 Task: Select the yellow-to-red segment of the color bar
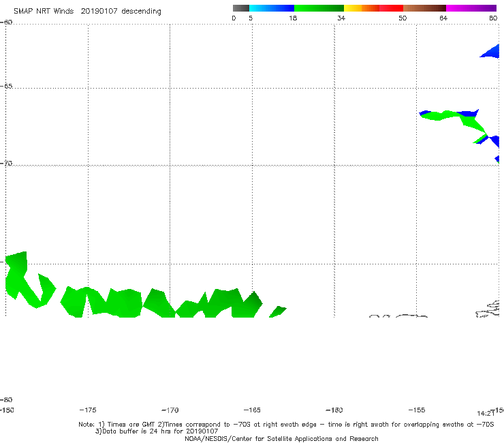373,8
